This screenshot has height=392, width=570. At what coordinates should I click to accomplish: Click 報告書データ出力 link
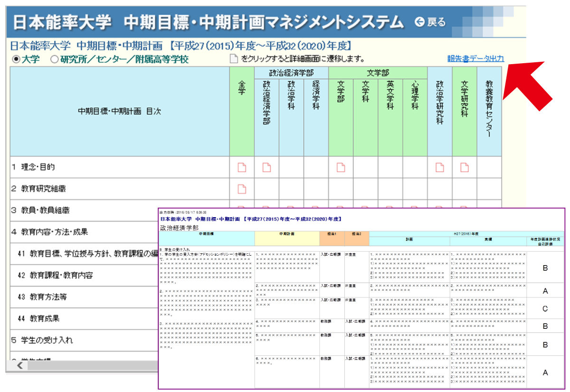click(475, 59)
